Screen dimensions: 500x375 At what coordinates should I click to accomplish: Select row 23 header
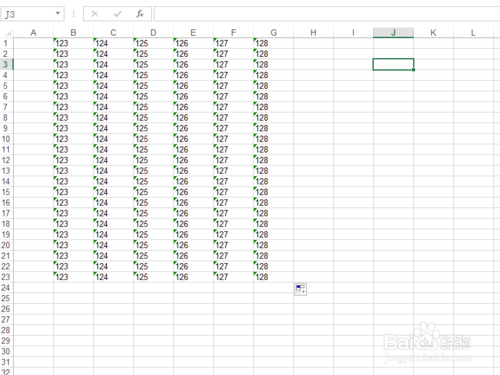coord(6,277)
